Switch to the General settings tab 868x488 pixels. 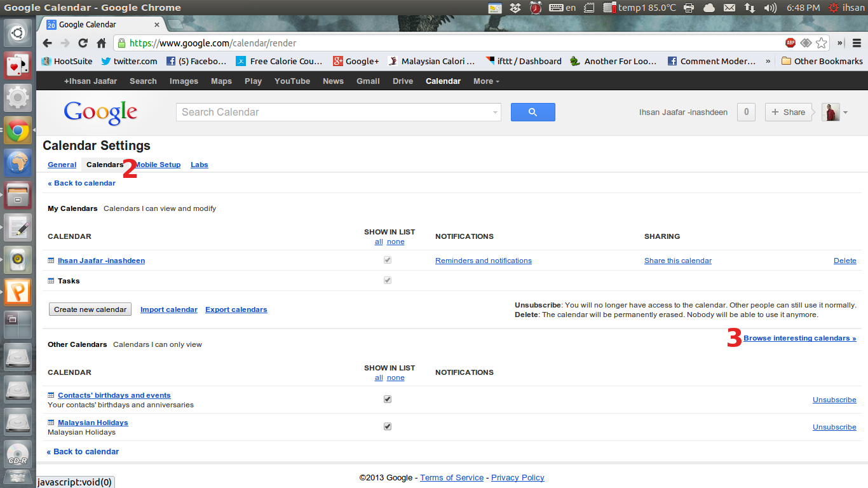point(62,165)
